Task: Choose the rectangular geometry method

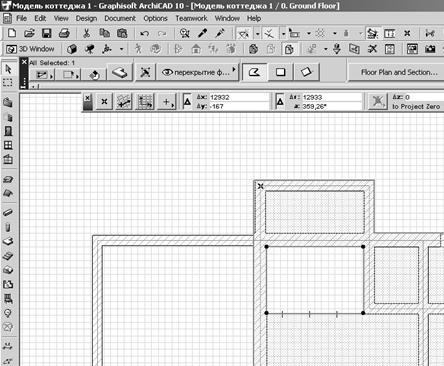Action: pos(281,72)
